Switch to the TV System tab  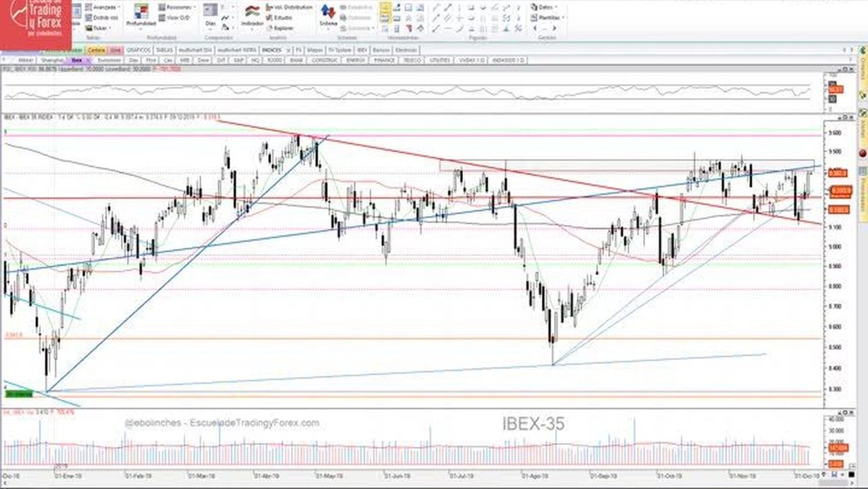point(339,50)
